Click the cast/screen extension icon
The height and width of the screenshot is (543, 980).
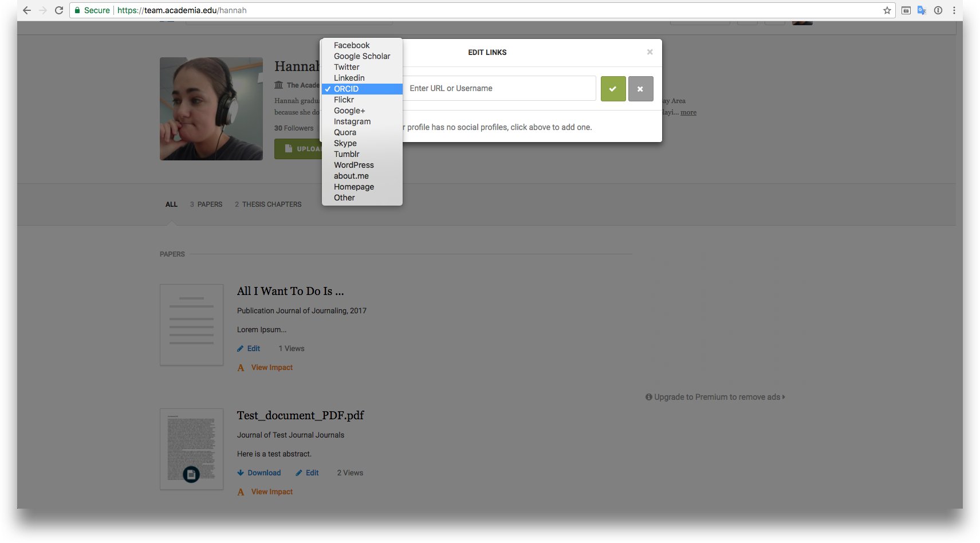906,10
